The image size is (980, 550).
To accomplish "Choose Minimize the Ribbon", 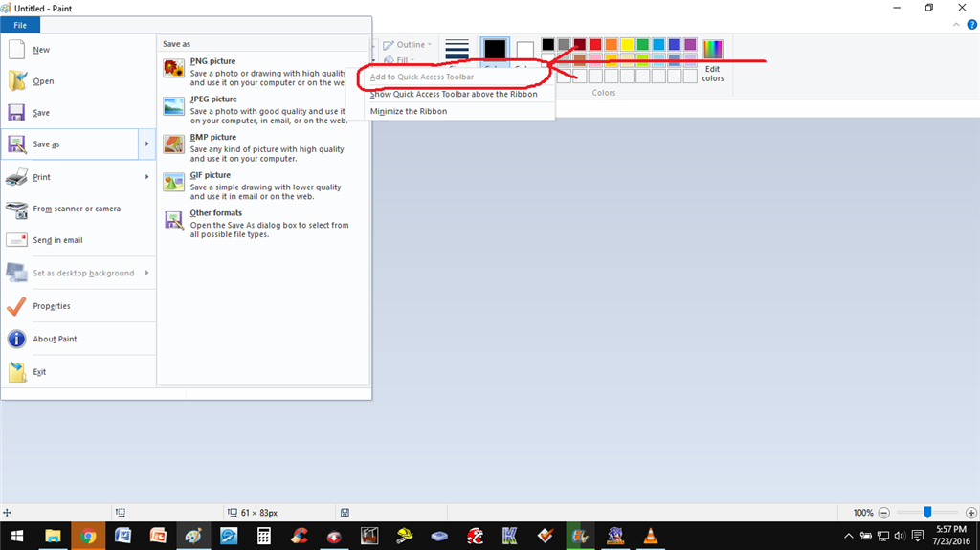I will [408, 111].
